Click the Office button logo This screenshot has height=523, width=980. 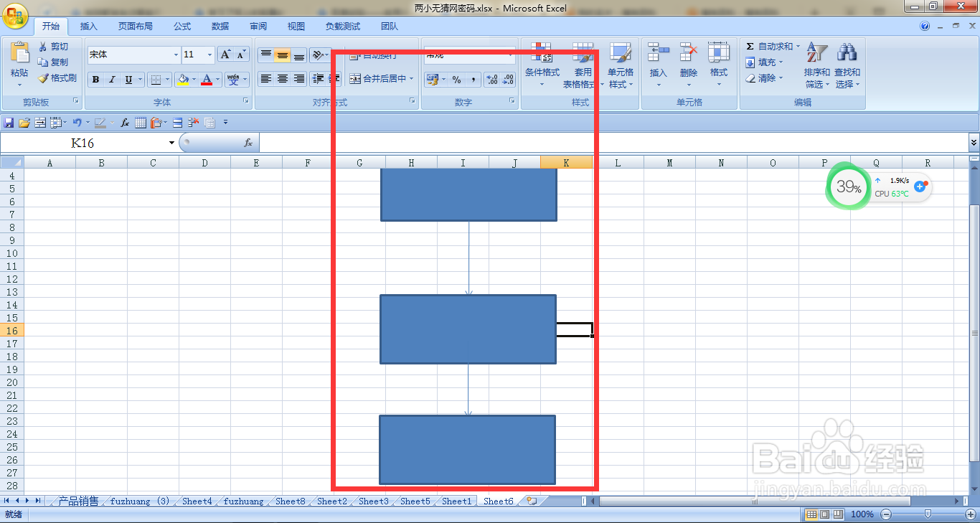[15, 15]
